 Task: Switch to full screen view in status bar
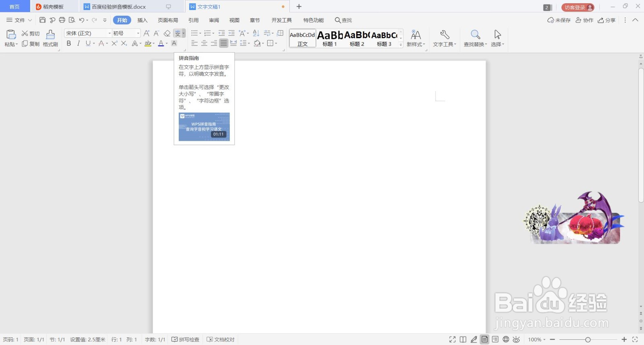pyautogui.click(x=452, y=340)
